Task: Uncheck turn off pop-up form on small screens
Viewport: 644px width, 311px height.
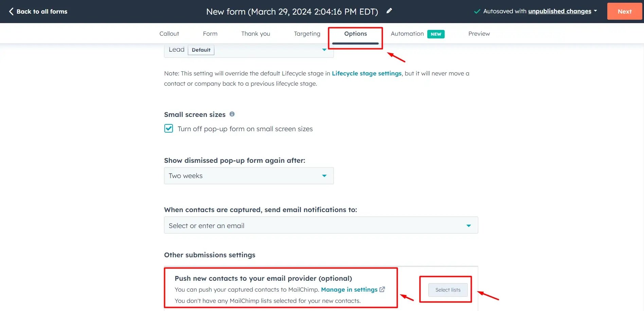Action: [168, 128]
